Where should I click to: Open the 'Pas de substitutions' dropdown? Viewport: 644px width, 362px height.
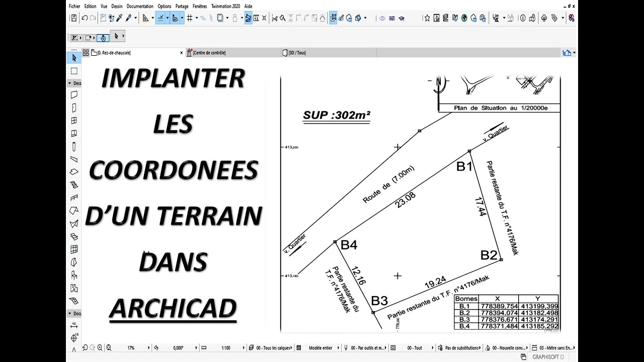[x=480, y=347]
